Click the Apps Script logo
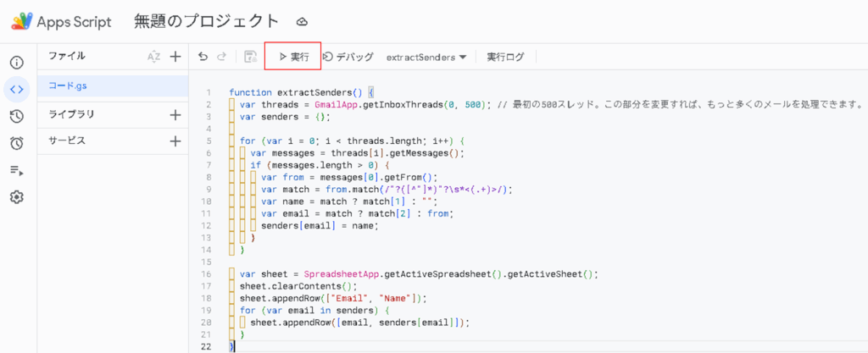Viewport: 868px width, 353px height. [x=61, y=21]
